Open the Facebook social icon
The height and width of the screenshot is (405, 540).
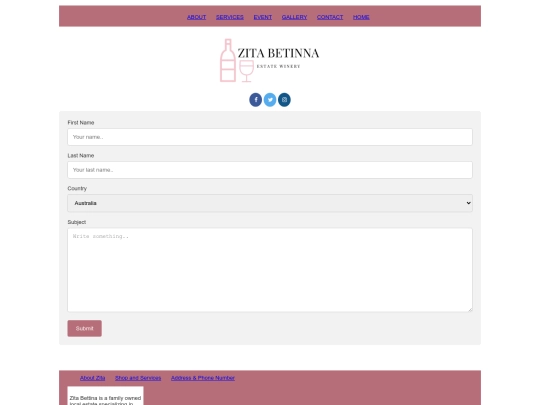tap(256, 100)
